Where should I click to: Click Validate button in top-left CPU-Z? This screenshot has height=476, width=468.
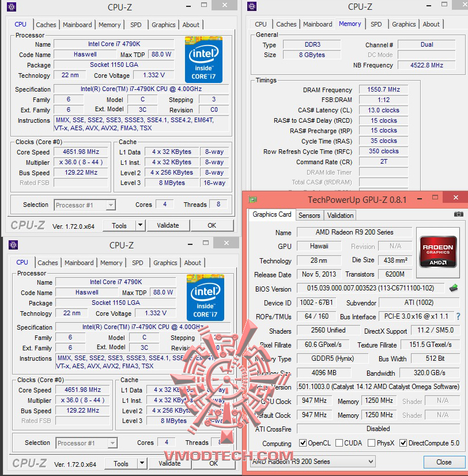[x=168, y=225]
